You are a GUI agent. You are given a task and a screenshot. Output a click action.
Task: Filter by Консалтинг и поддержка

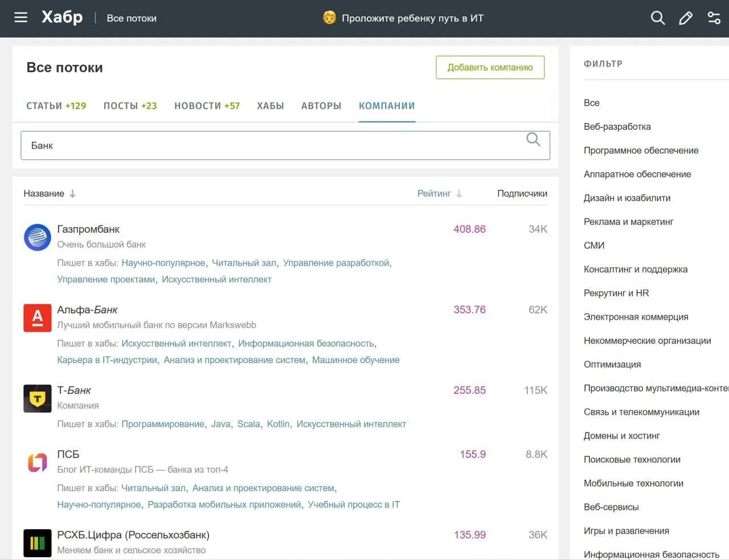[636, 270]
